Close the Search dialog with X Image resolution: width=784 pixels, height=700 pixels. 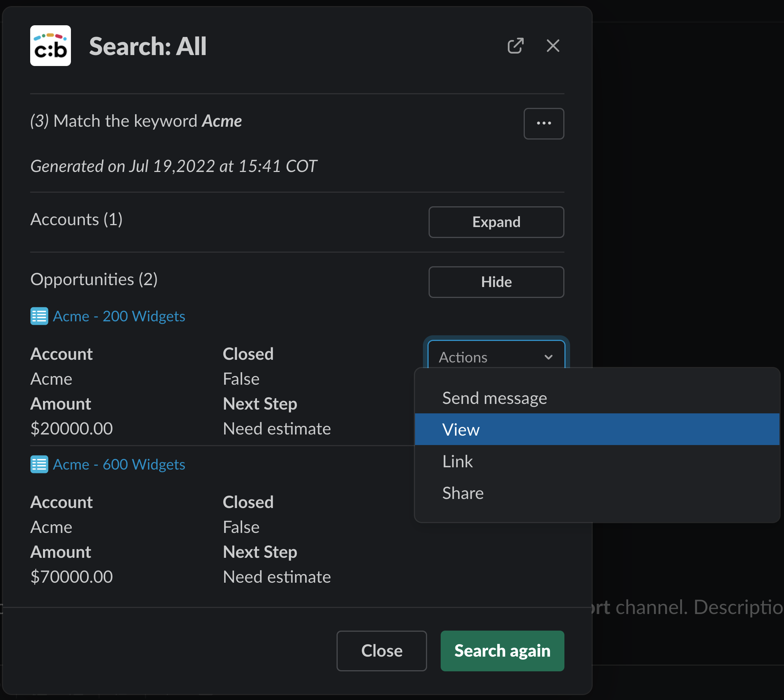click(553, 46)
